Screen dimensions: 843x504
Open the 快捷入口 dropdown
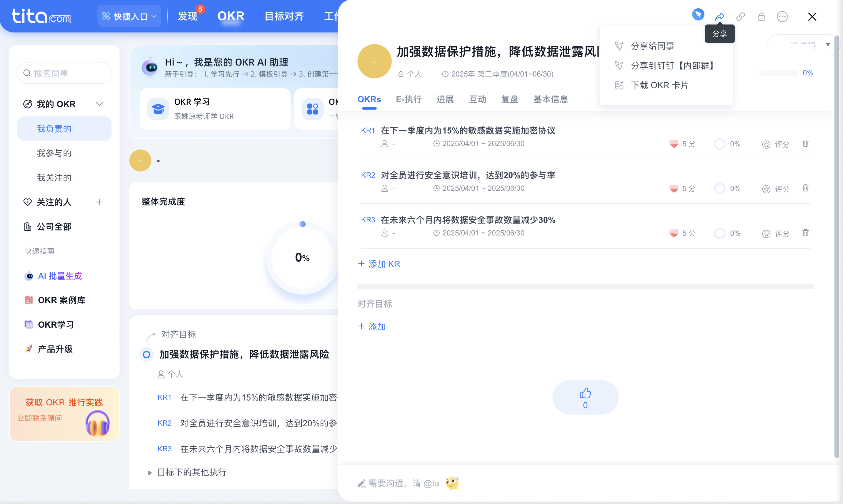coord(129,16)
